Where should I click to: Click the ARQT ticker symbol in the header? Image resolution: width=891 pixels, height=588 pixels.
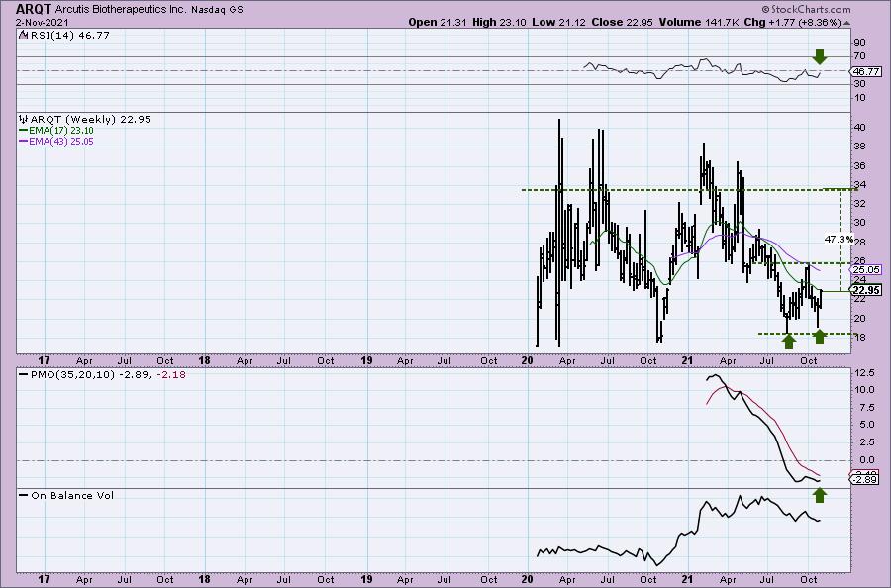[33, 9]
